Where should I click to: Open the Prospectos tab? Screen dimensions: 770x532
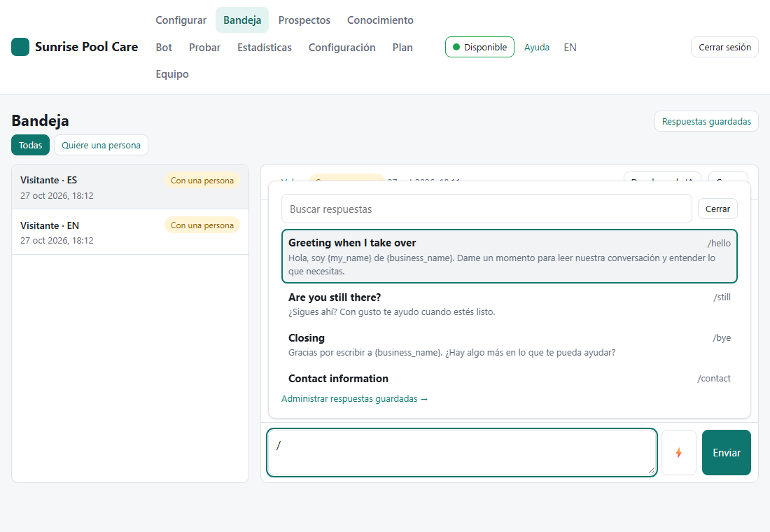304,20
